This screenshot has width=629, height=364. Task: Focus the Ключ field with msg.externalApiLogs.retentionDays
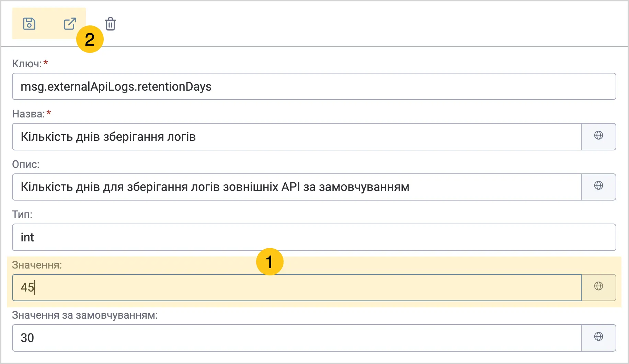coord(314,87)
